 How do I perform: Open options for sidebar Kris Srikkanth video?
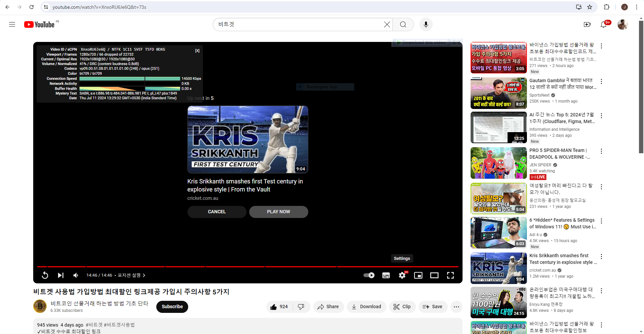[601, 257]
